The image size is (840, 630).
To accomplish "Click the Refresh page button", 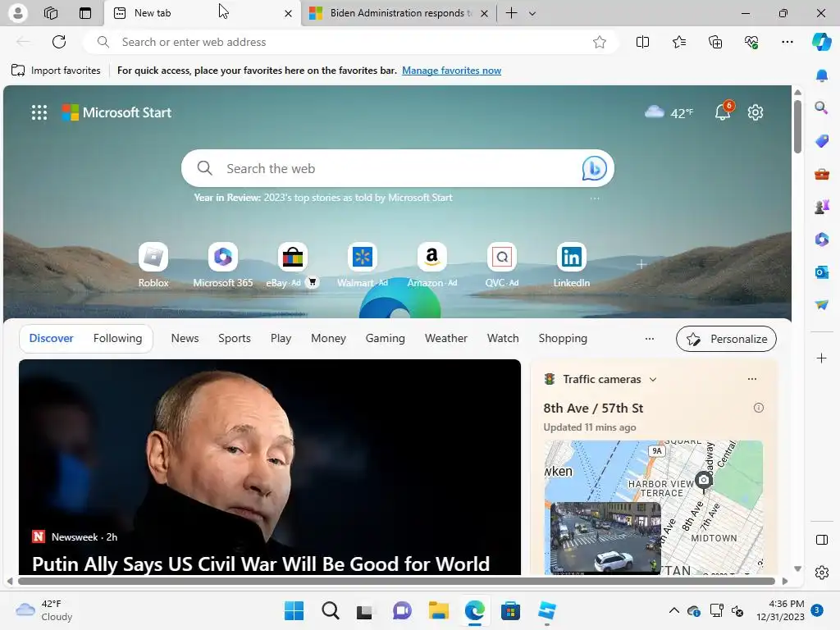I will (x=59, y=42).
